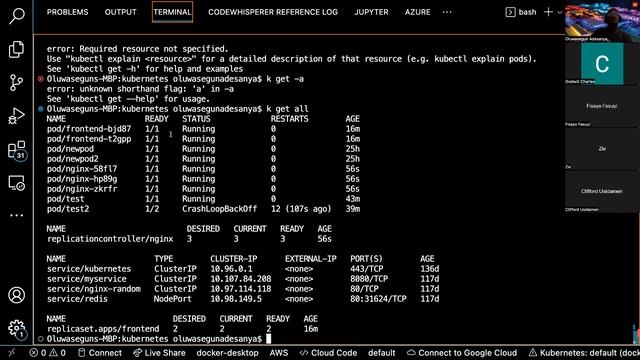Click pod/nginx-58fl7 text
Screen dimensions: 640x360
coord(82,169)
